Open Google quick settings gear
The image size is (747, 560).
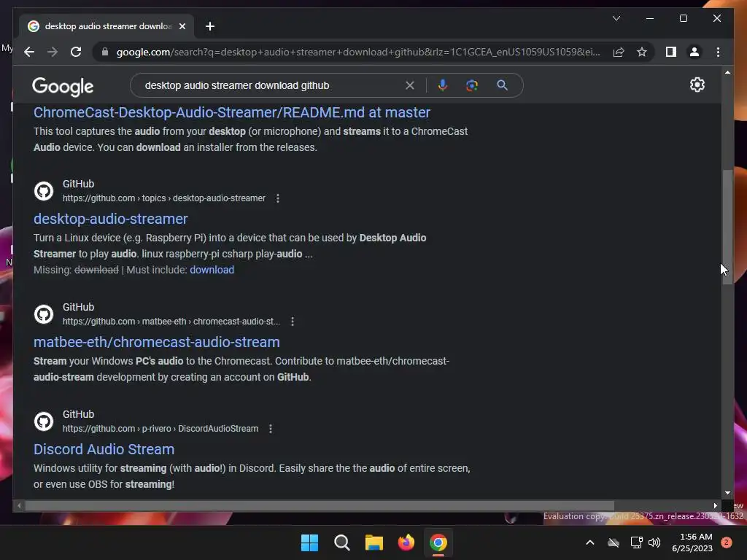(x=697, y=85)
